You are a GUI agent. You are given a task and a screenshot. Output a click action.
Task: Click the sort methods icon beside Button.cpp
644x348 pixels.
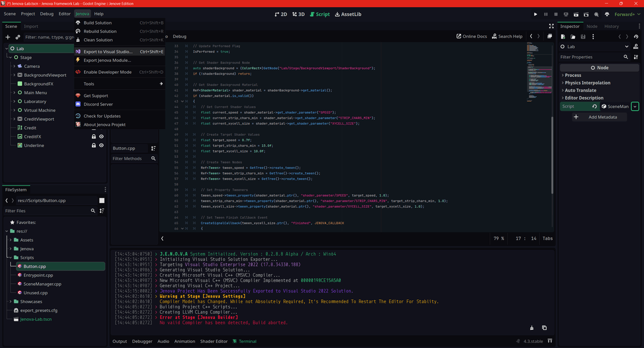[153, 148]
